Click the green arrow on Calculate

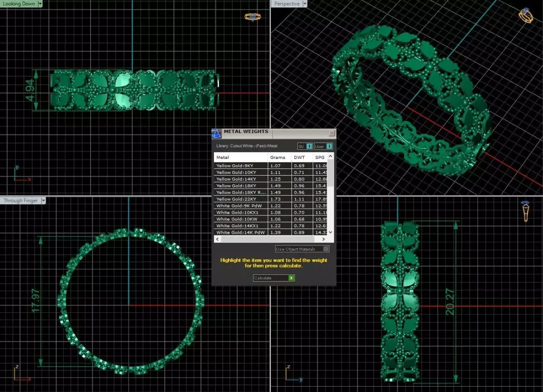(x=291, y=278)
